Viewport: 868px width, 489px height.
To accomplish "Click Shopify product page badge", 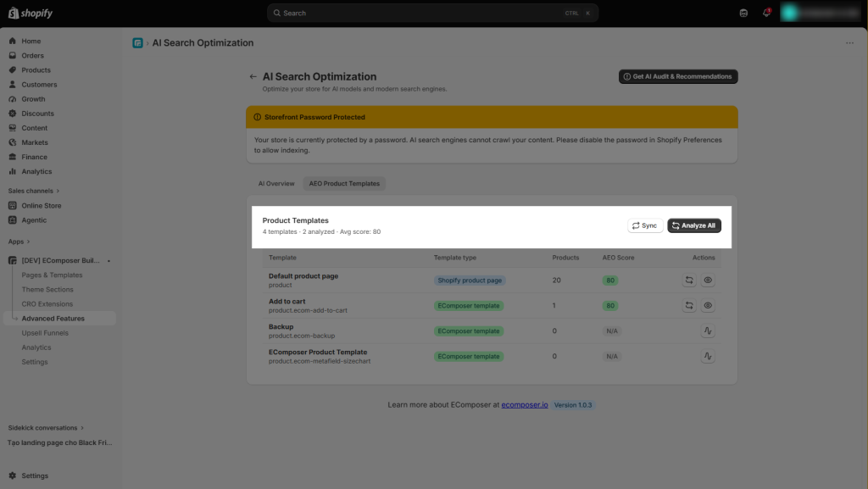I will pyautogui.click(x=470, y=281).
